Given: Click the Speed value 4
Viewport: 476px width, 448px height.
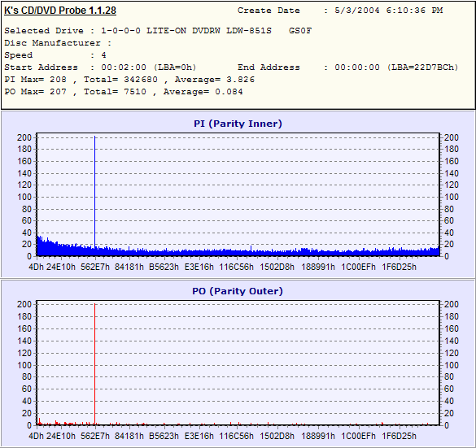Looking at the screenshot, I should (x=104, y=55).
